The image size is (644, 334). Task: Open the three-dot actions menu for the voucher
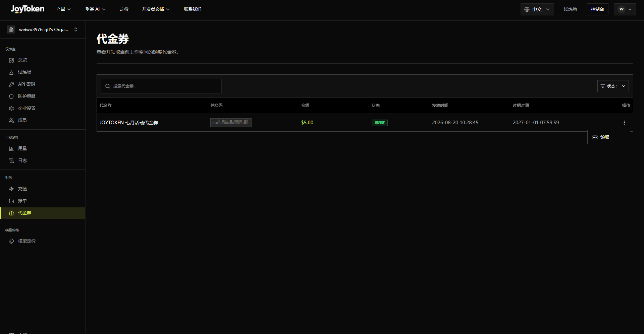tap(624, 123)
